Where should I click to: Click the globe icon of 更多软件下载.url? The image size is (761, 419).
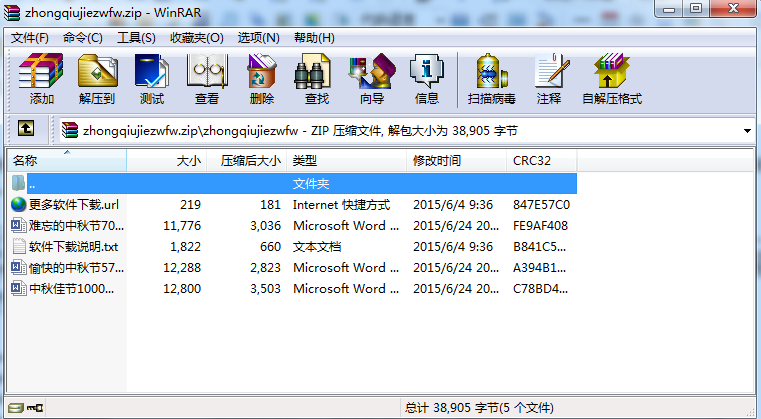click(18, 204)
